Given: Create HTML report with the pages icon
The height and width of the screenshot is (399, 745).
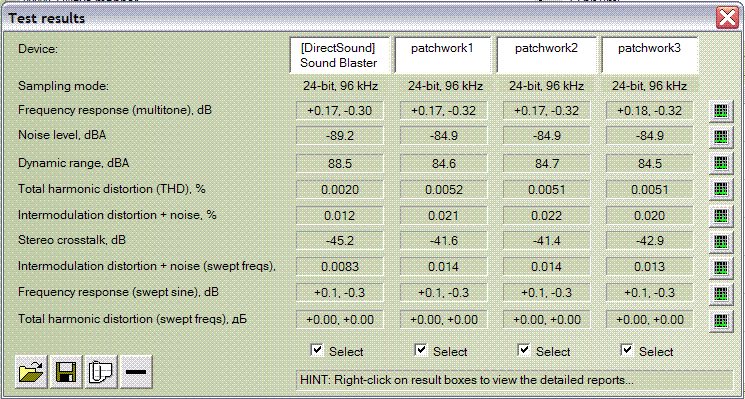Looking at the screenshot, I should 101,371.
